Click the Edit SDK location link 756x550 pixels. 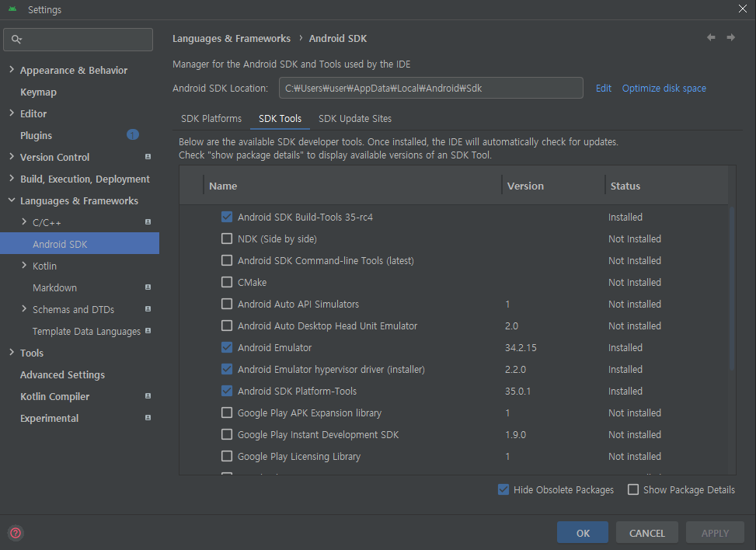603,89
